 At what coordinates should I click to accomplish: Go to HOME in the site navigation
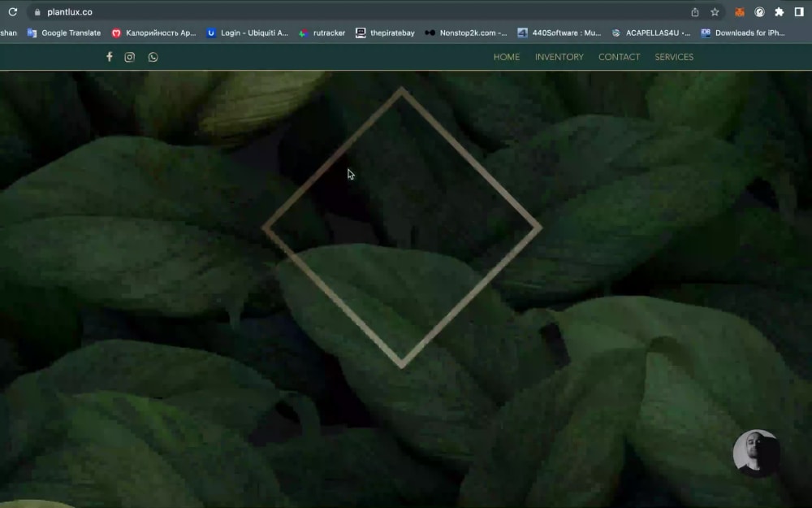tap(507, 57)
